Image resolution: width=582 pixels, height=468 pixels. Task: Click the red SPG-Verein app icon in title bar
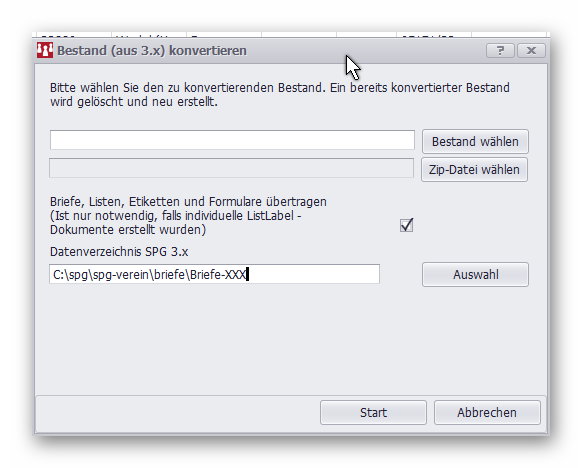[x=45, y=50]
